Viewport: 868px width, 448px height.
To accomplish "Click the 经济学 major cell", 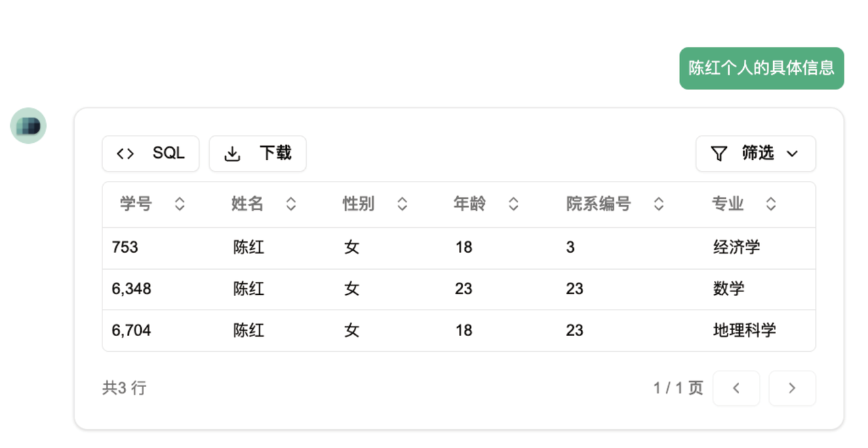I will (x=736, y=248).
